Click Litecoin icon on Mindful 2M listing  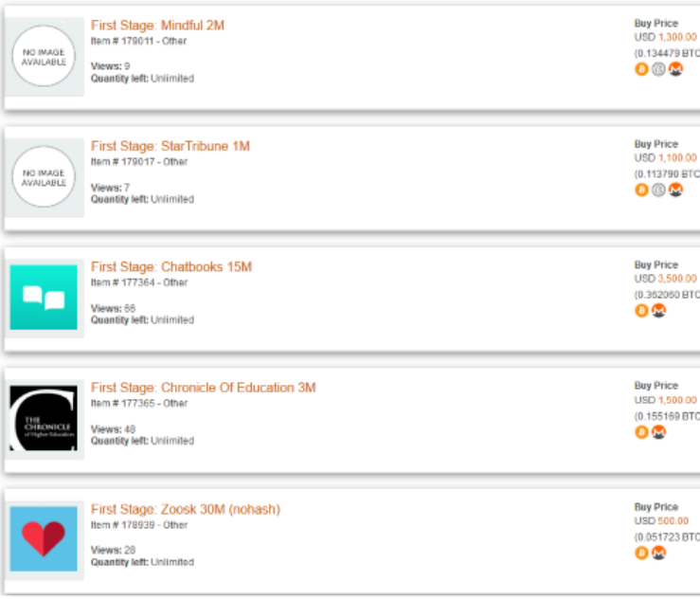pyautogui.click(x=658, y=69)
